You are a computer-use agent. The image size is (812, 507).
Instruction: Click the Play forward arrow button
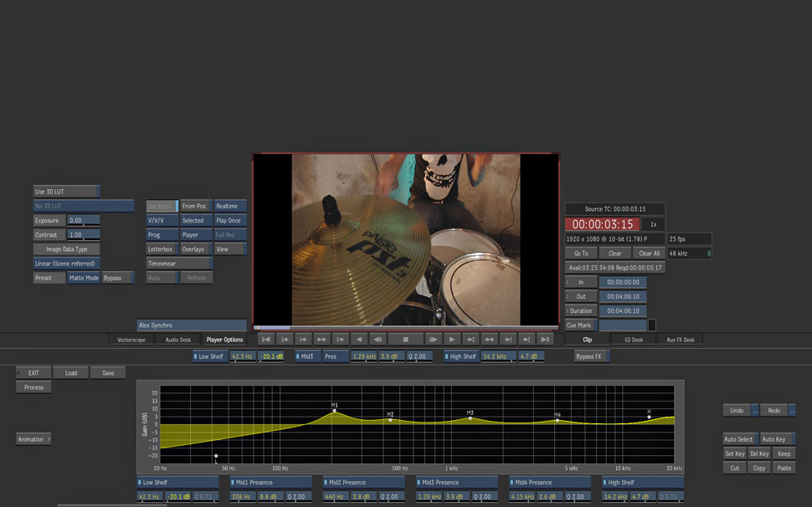(x=451, y=340)
